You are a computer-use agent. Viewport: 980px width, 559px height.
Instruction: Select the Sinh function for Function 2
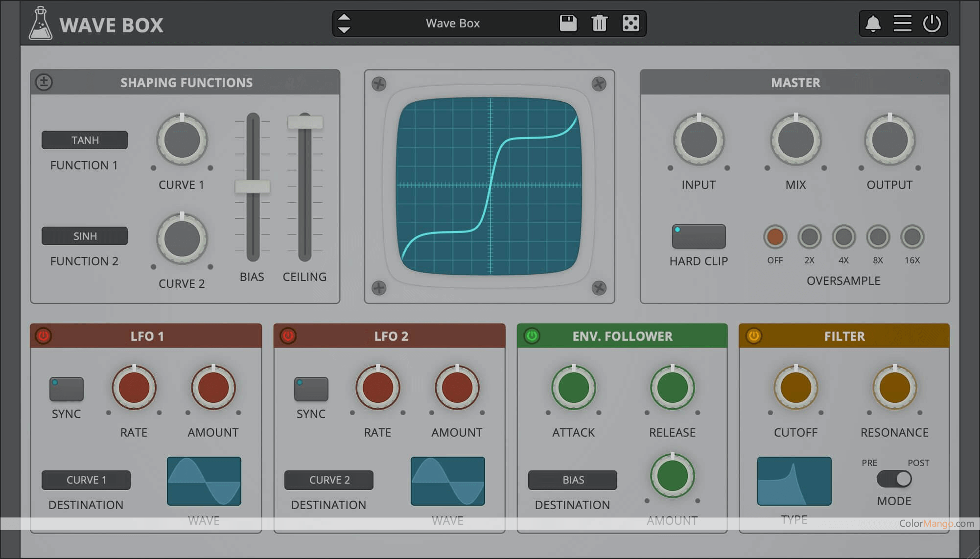(x=84, y=236)
